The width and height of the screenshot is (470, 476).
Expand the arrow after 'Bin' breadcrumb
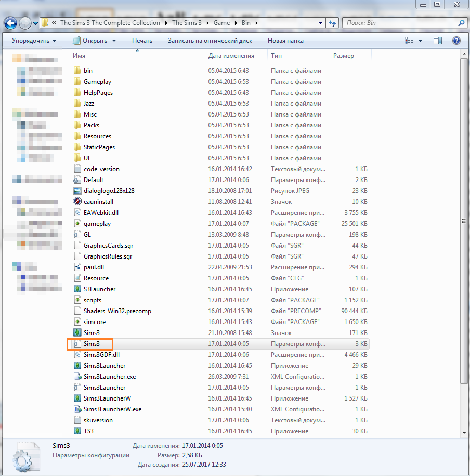click(x=257, y=23)
